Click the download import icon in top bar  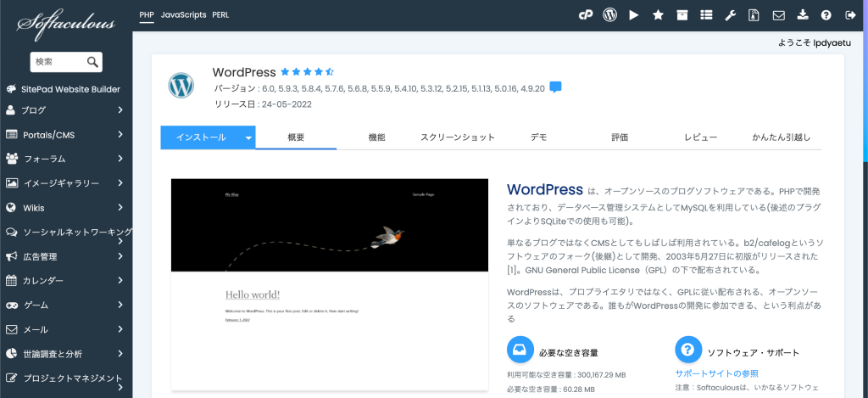803,15
